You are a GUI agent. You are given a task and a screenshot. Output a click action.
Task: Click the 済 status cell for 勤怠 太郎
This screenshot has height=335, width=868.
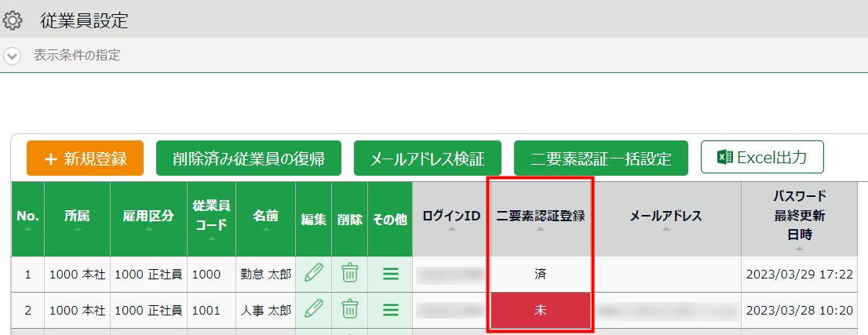tap(540, 274)
